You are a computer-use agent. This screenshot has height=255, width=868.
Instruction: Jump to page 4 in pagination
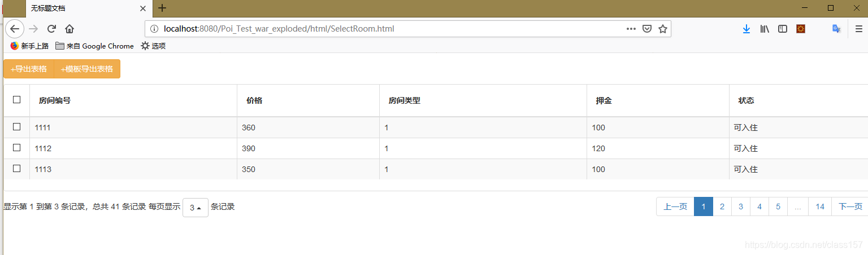pyautogui.click(x=759, y=207)
